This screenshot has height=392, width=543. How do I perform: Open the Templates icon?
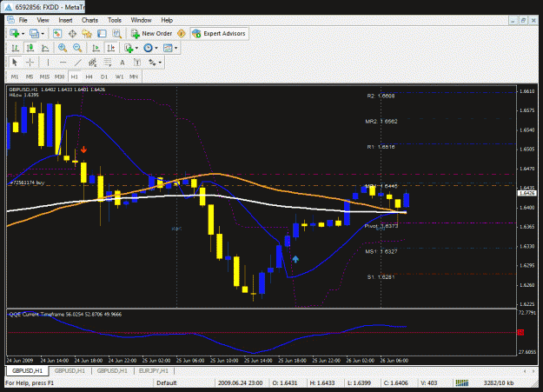pos(168,48)
